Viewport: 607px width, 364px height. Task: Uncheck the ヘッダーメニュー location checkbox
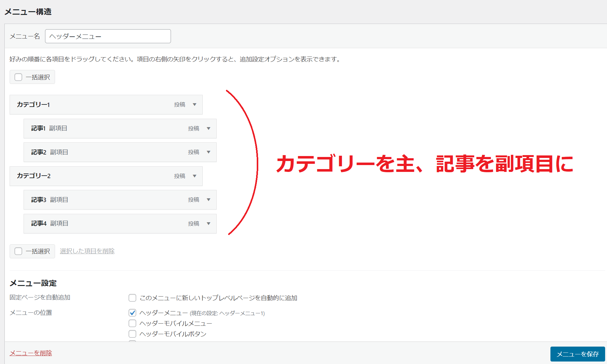(132, 313)
